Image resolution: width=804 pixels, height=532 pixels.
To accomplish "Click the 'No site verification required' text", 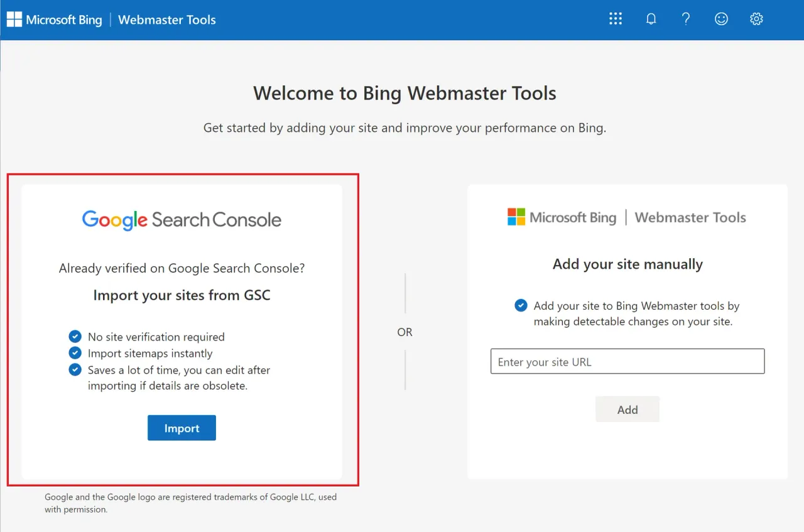I will point(156,337).
